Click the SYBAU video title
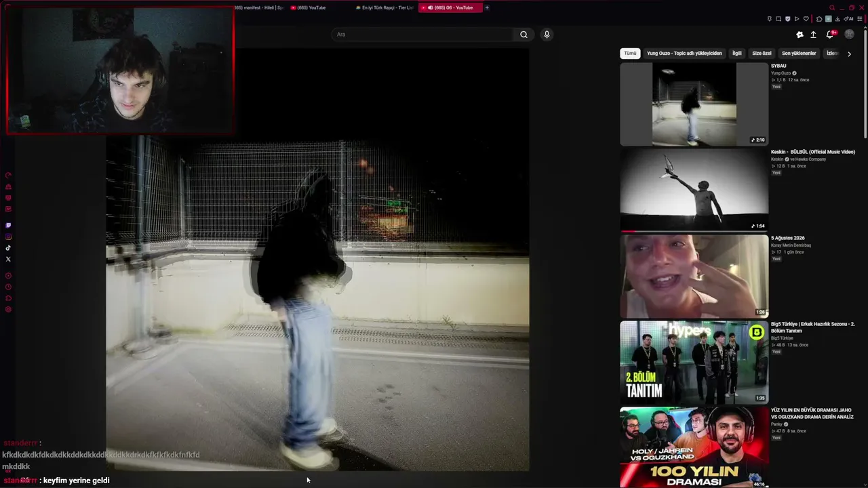This screenshot has width=868, height=488. tap(778, 66)
